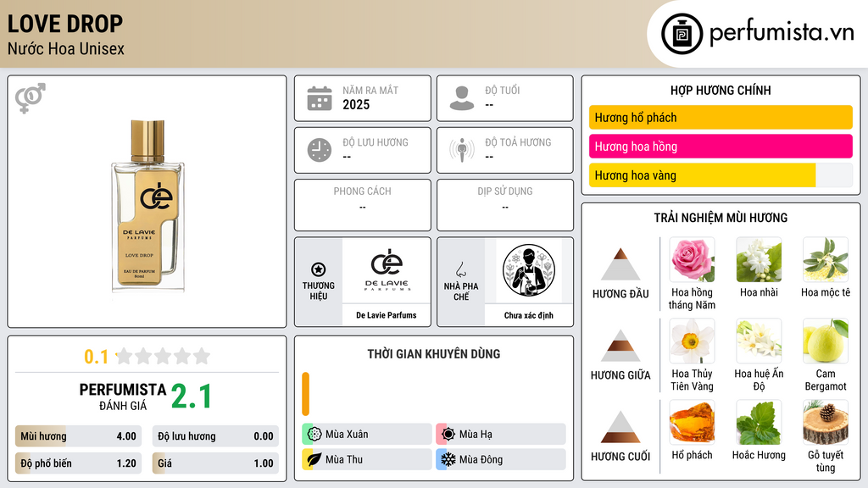Click the Trải nghiệm mùi hương heading
868x488 pixels.
(x=721, y=218)
